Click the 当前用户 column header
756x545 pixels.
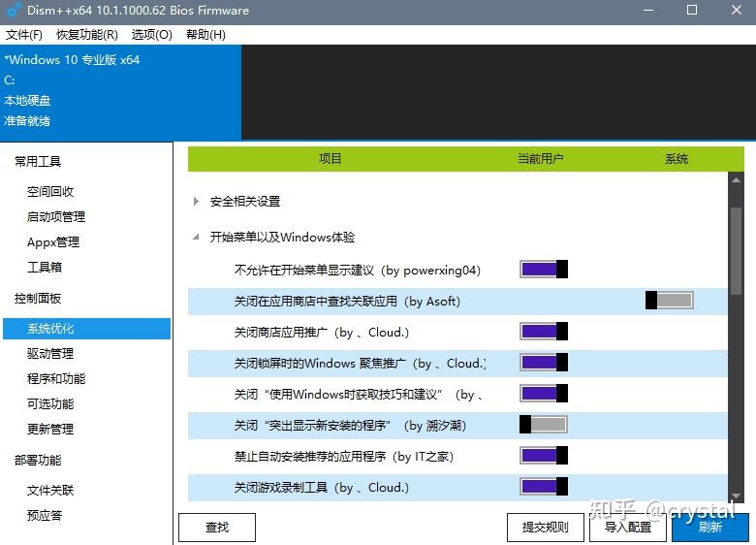point(541,159)
